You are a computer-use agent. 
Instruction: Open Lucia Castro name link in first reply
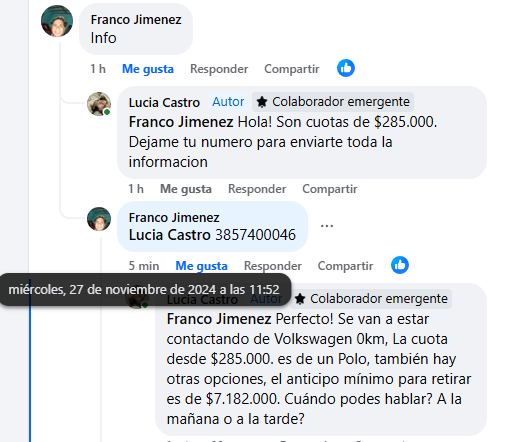point(164,102)
